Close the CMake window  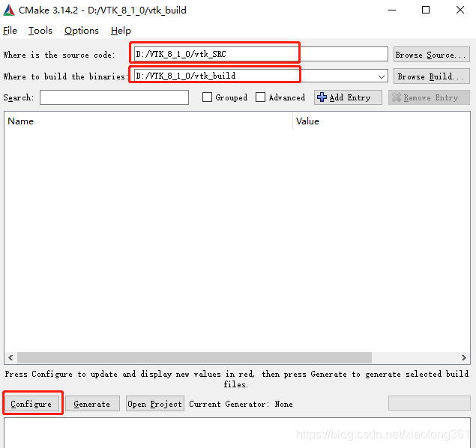460,10
